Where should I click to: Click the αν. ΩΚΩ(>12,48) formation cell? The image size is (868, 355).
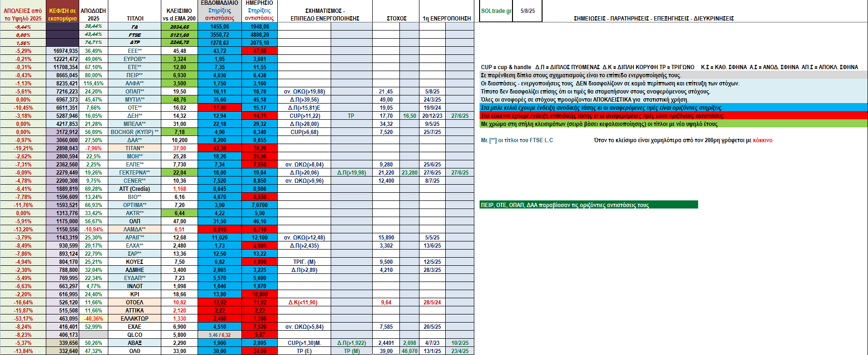304,238
